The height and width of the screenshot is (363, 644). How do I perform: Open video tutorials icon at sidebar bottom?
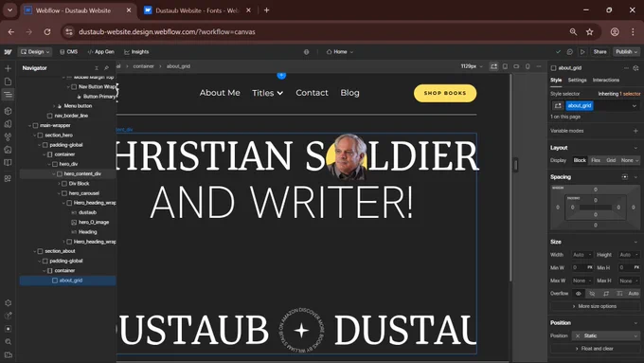click(x=8, y=354)
